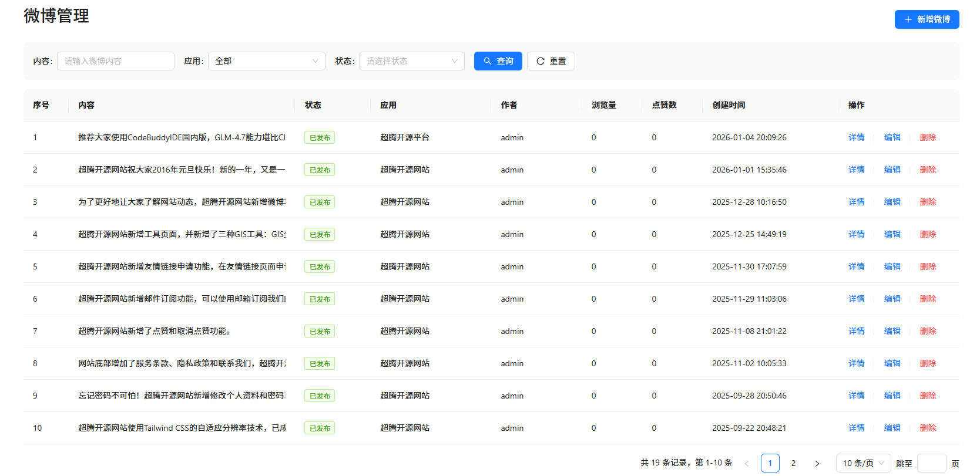Go to the next page arrow

817,463
